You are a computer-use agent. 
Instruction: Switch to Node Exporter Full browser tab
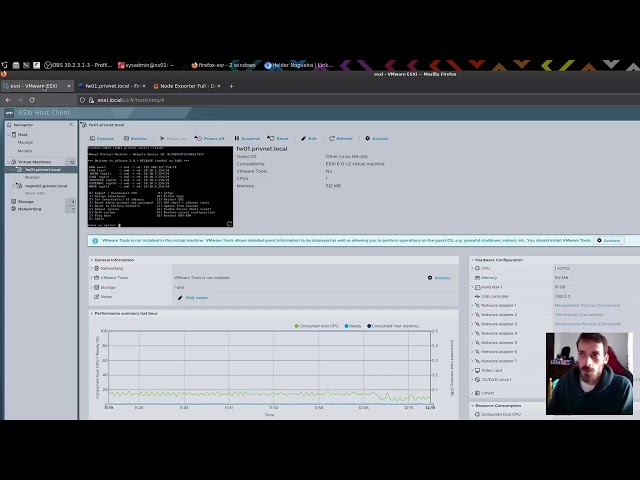[x=187, y=86]
